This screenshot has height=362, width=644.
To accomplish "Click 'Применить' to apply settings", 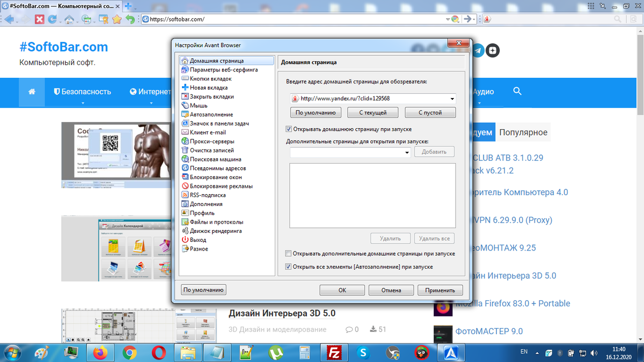I will click(440, 290).
